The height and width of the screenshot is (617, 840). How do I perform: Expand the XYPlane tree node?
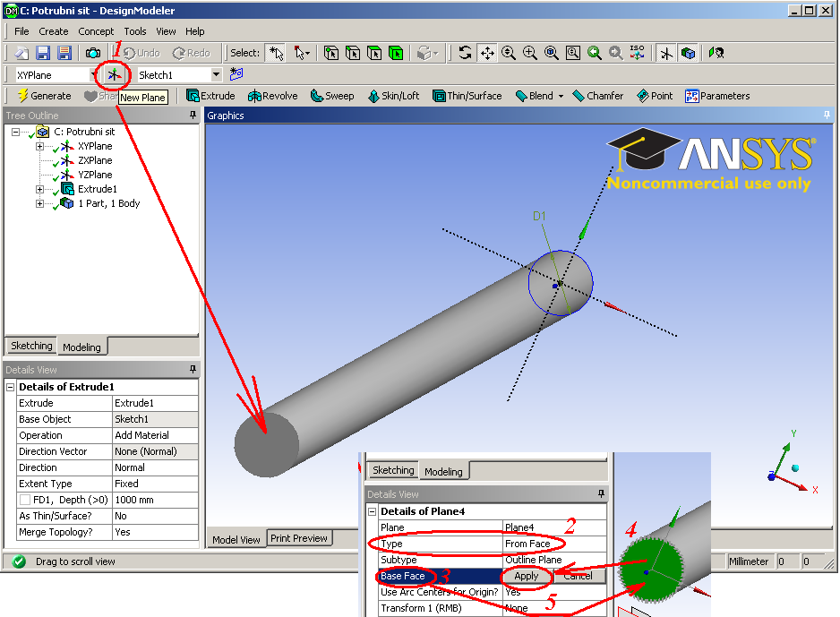pos(39,146)
